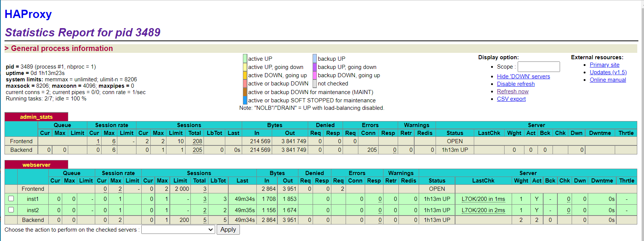Select the webserver proxy header
Screen dimensions: 644x241
(36, 165)
